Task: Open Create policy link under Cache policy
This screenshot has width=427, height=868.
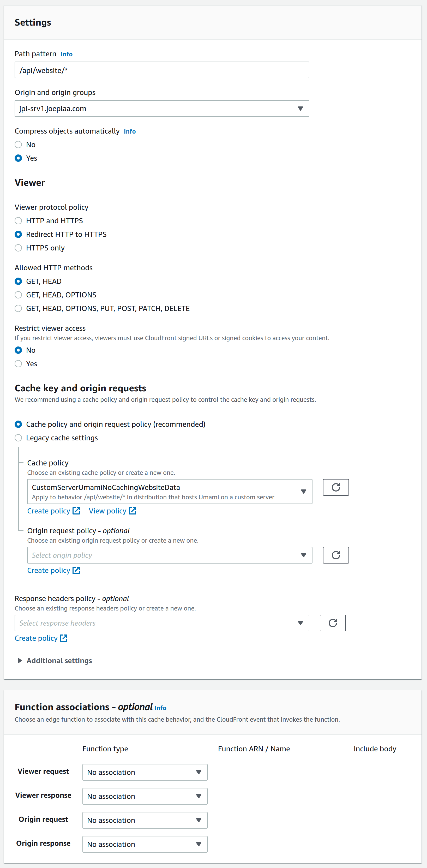Action: [53, 511]
